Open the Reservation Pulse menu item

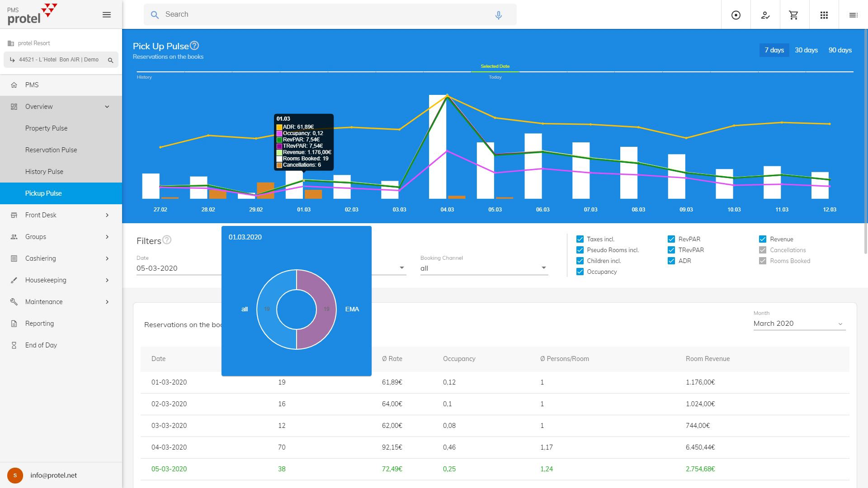pyautogui.click(x=51, y=150)
